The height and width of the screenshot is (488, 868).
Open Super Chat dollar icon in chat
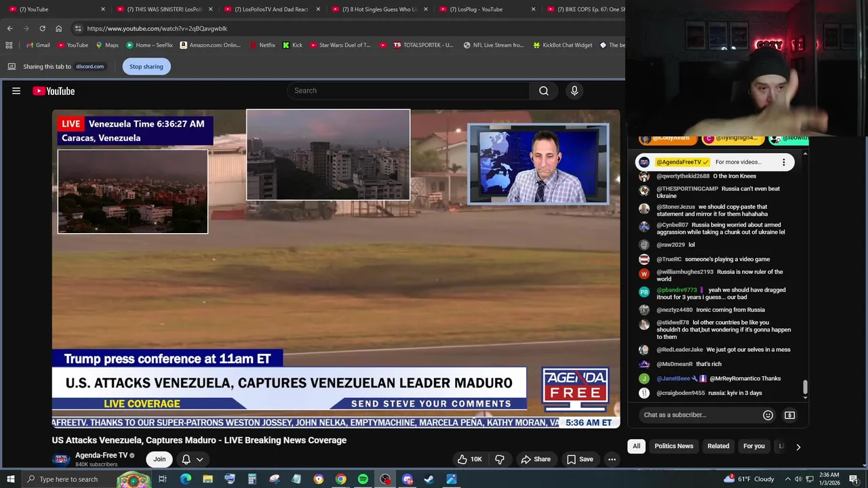[x=789, y=415]
